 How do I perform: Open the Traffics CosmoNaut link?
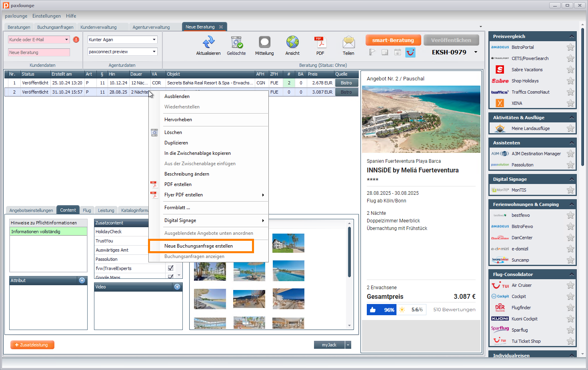[x=530, y=92]
